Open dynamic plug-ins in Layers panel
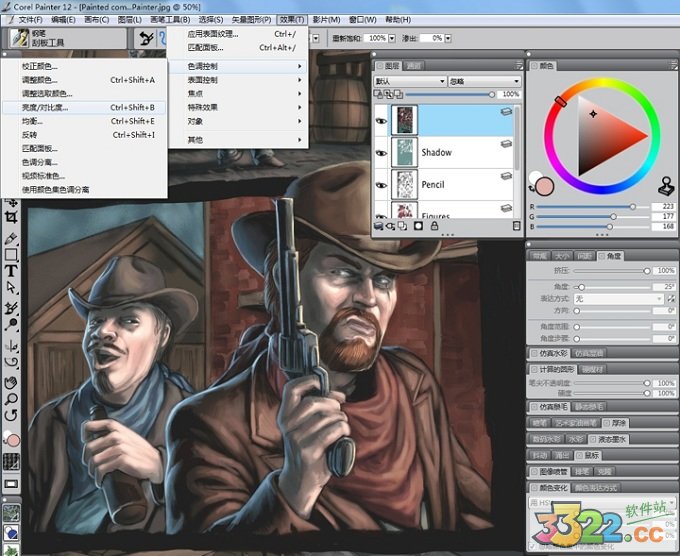 (x=391, y=226)
